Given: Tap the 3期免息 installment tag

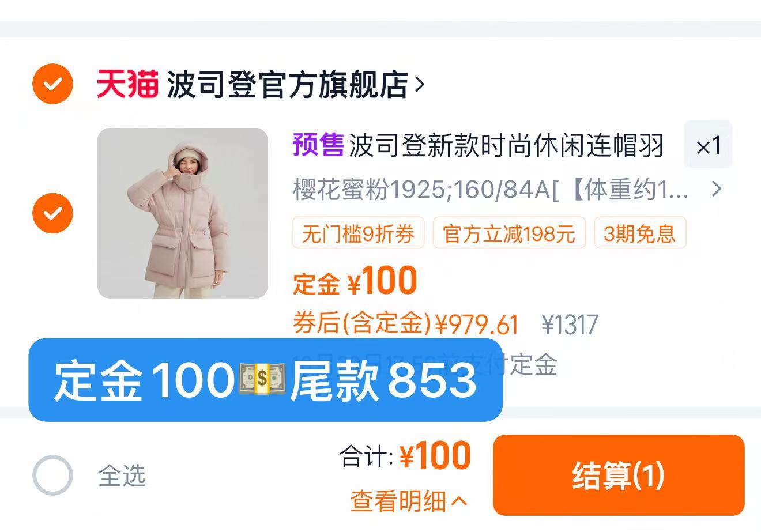Looking at the screenshot, I should (x=640, y=233).
